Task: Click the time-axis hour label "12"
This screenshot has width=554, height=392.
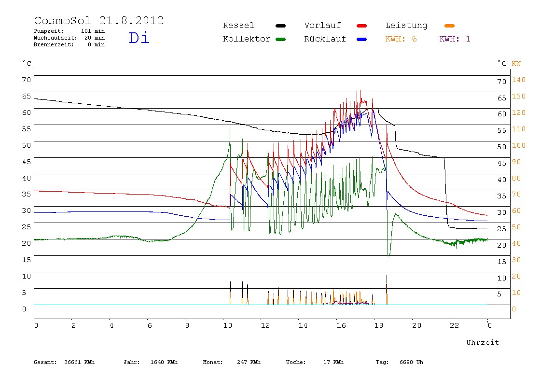Action: 265,325
